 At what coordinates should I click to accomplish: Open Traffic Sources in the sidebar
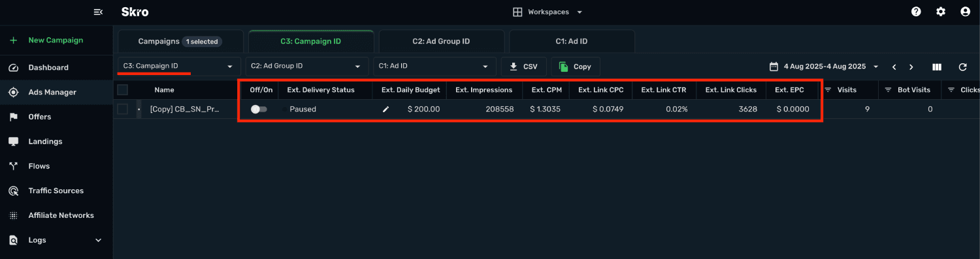[x=56, y=190]
